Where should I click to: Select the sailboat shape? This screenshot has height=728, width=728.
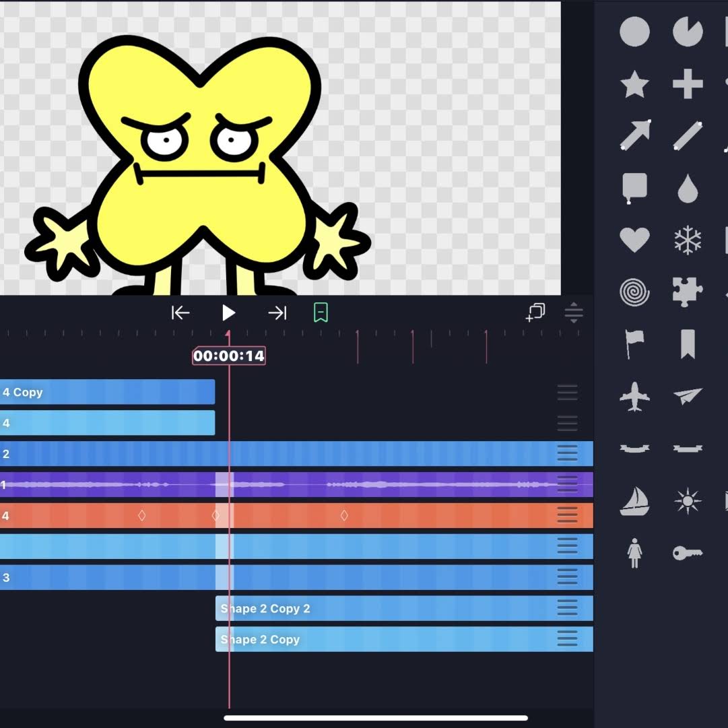pyautogui.click(x=634, y=501)
